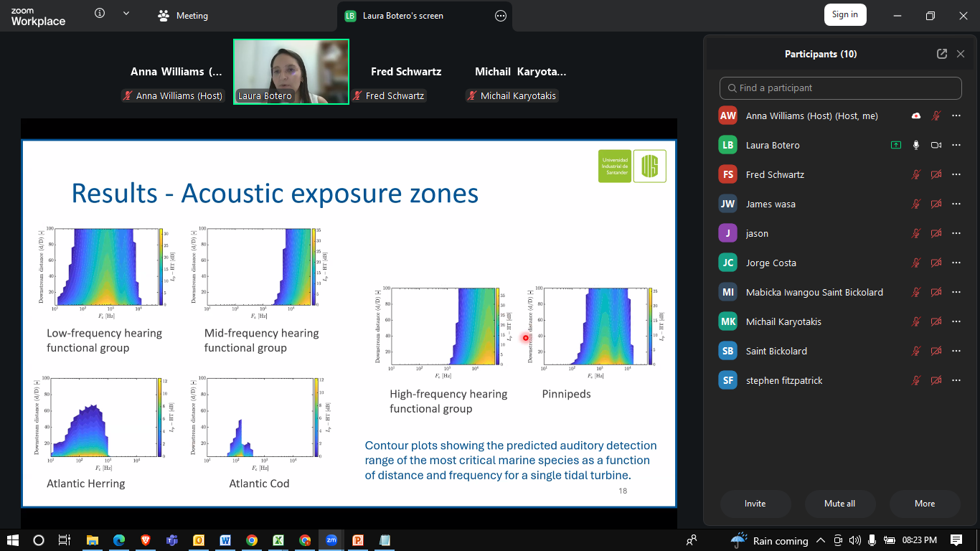Image resolution: width=980 pixels, height=551 pixels.
Task: Open the Zoom taskbar icon
Action: coord(331,540)
